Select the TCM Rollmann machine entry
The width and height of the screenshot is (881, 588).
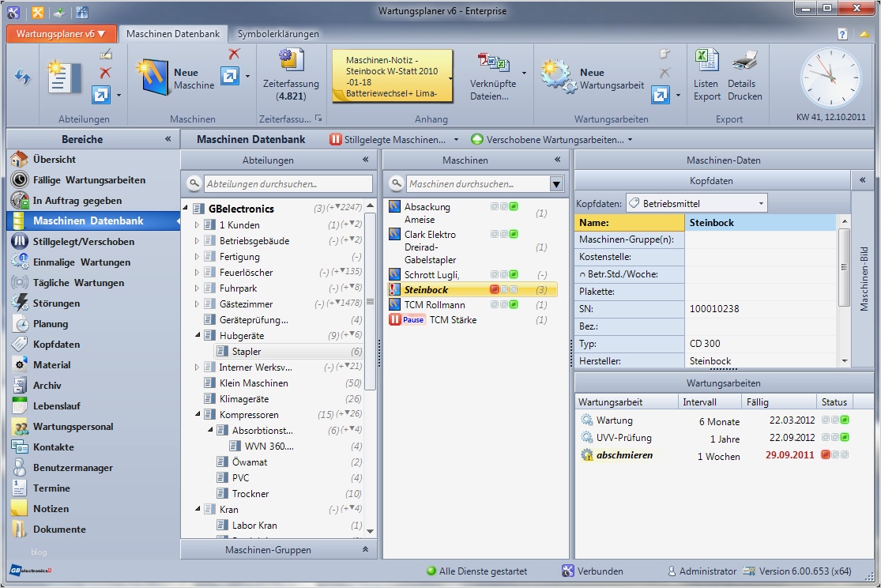(x=435, y=305)
